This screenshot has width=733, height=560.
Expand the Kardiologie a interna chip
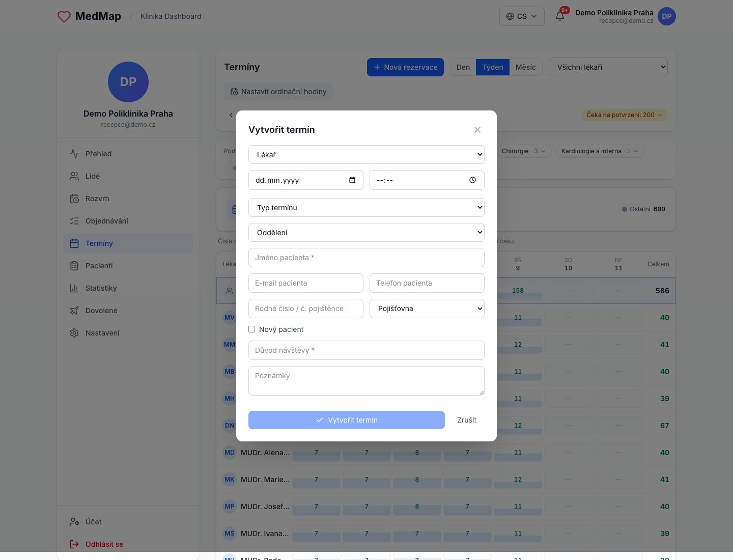(x=600, y=151)
